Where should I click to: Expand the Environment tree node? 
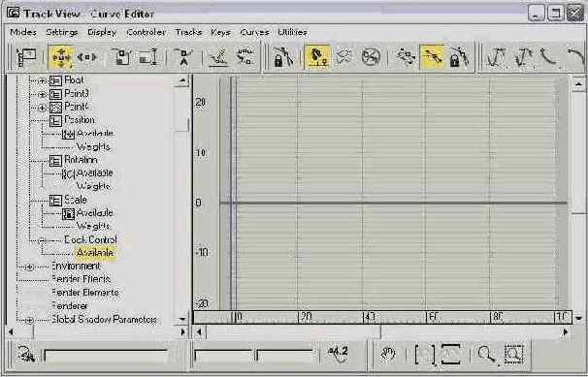coord(29,267)
